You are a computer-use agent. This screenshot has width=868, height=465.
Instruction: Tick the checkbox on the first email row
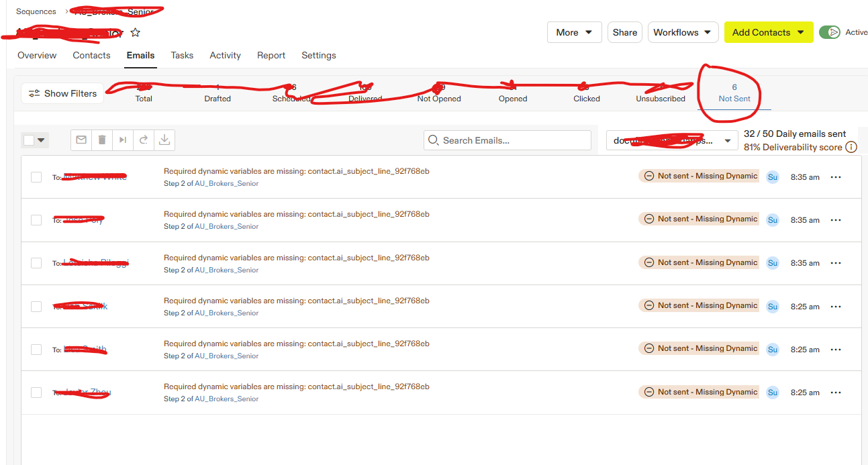[36, 177]
